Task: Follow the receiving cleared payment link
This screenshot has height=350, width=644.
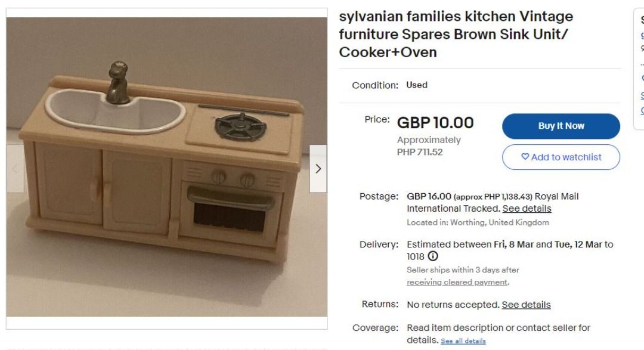Action: click(x=457, y=282)
